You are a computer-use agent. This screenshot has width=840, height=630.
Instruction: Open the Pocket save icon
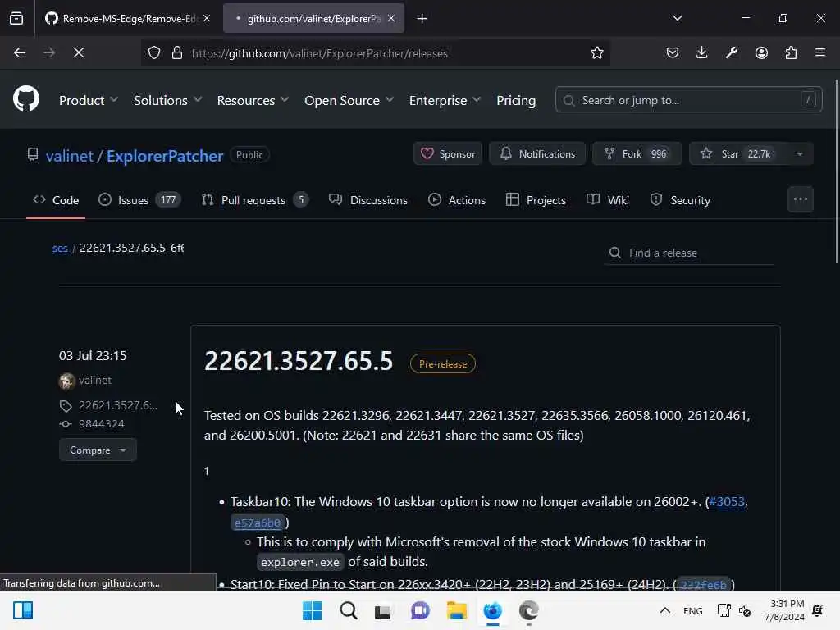(x=673, y=52)
